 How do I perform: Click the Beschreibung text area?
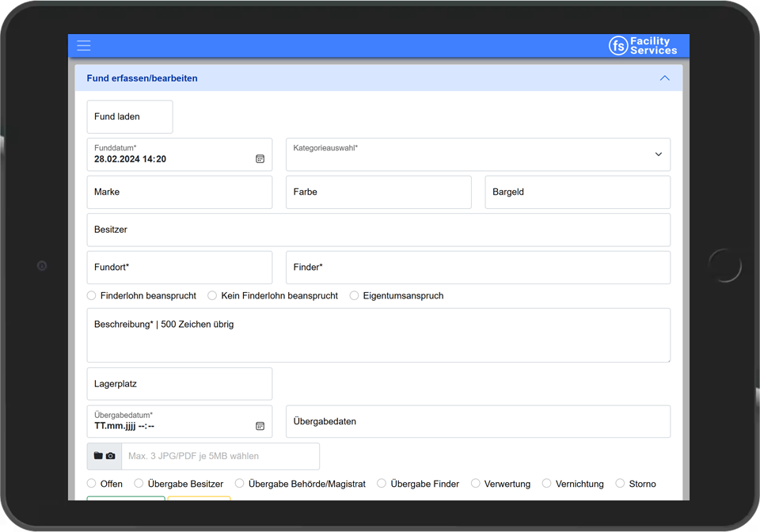378,335
